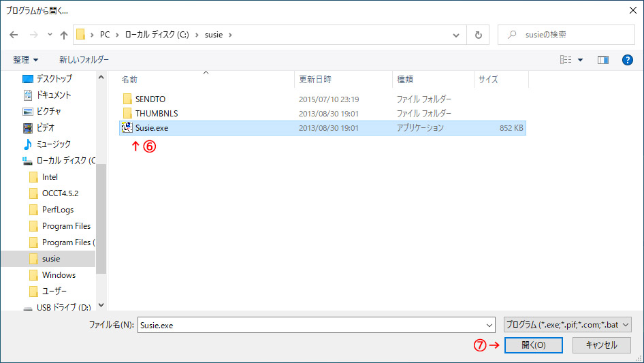The image size is (644, 363).
Task: Click the susieの検索 search field
Action: (x=566, y=35)
